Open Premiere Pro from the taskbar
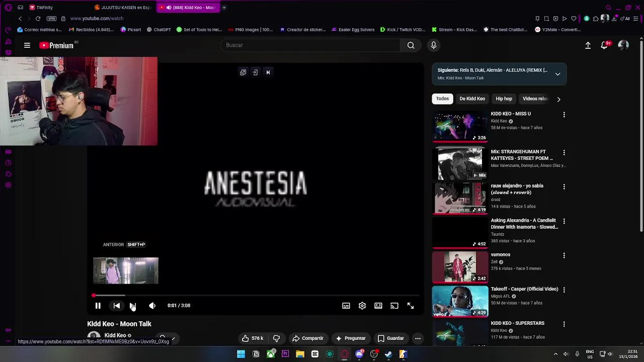The height and width of the screenshot is (362, 644). coord(285,354)
